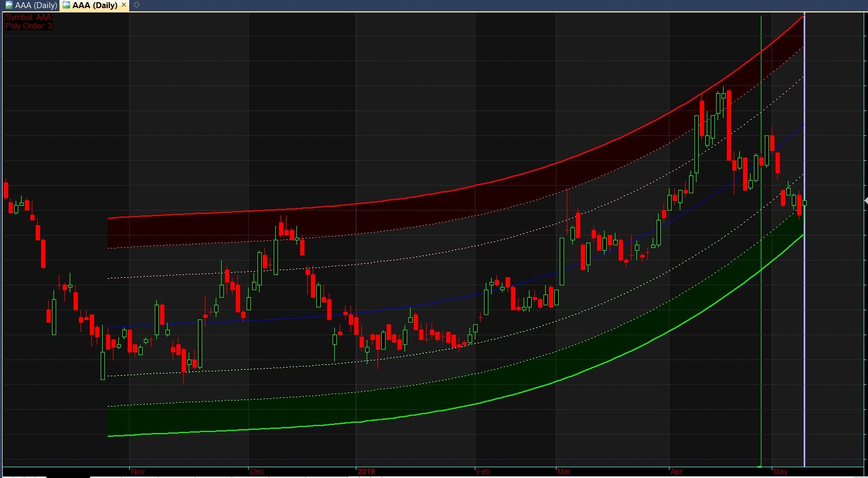Click the chart icon on first AAA tab
This screenshot has height=478, width=868.
9,5
